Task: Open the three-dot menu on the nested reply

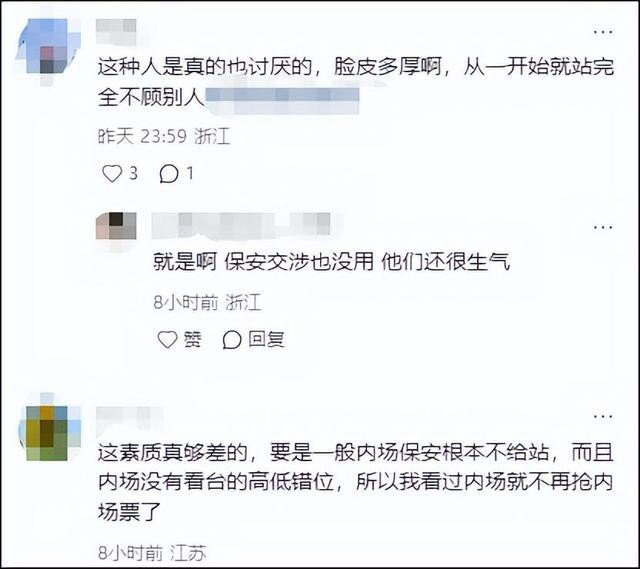Action: point(603,227)
